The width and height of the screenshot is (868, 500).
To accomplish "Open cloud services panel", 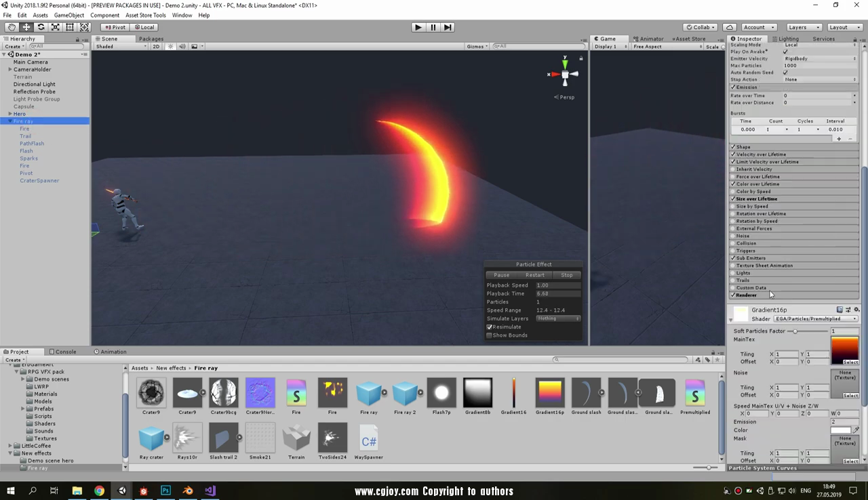I will pos(730,27).
